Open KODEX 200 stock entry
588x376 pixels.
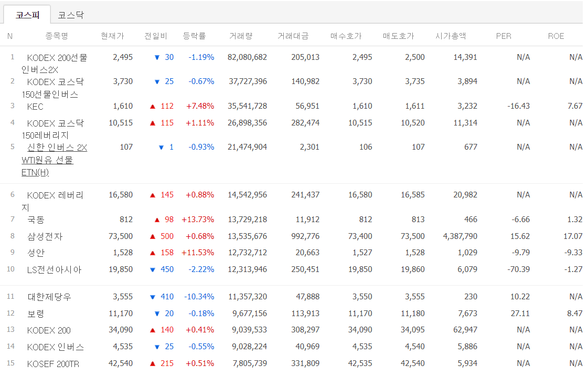[x=49, y=330]
